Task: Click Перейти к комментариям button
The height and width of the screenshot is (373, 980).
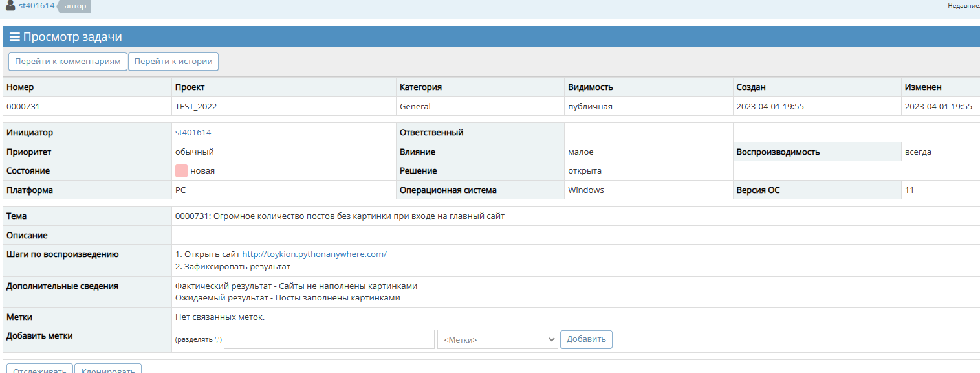Action: click(x=68, y=62)
